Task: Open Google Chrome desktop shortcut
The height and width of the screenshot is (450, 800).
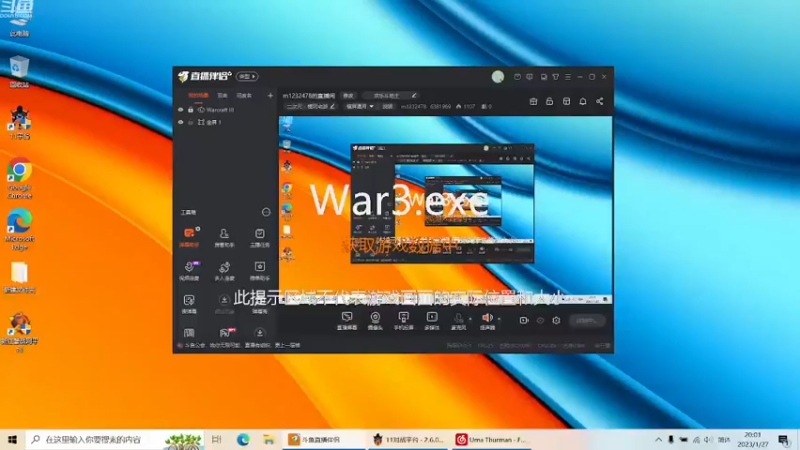Action: click(19, 178)
